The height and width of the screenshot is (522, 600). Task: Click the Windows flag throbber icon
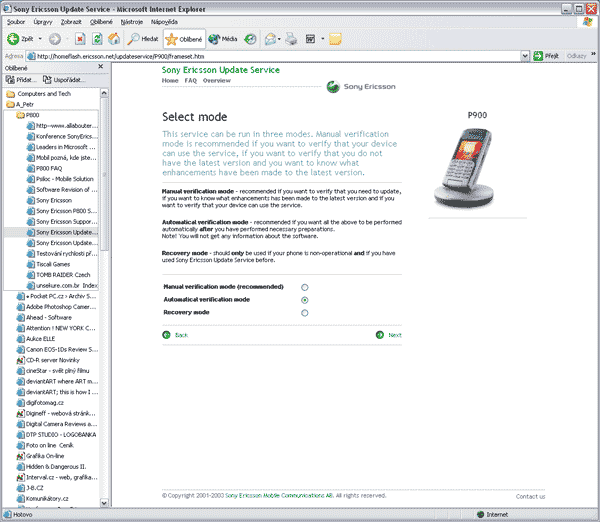click(587, 22)
